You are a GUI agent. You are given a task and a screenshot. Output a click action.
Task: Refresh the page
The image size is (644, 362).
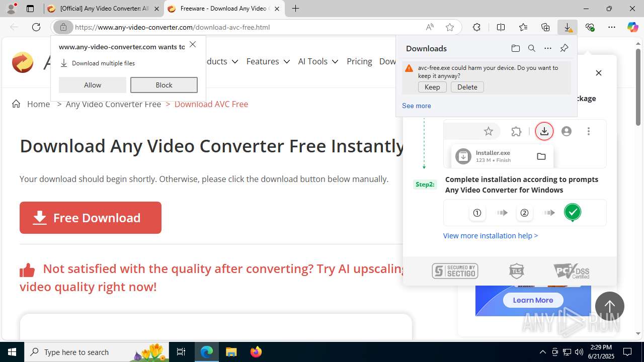coord(36,27)
